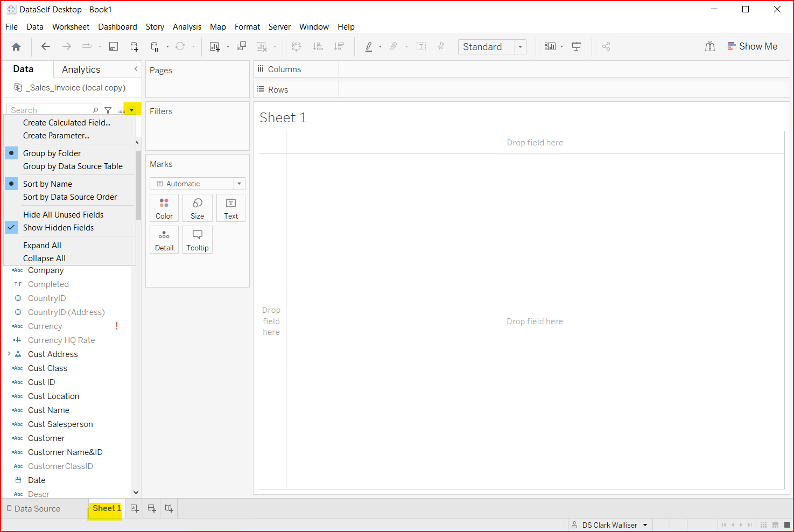
Task: Click the Show Me button
Action: (x=753, y=47)
